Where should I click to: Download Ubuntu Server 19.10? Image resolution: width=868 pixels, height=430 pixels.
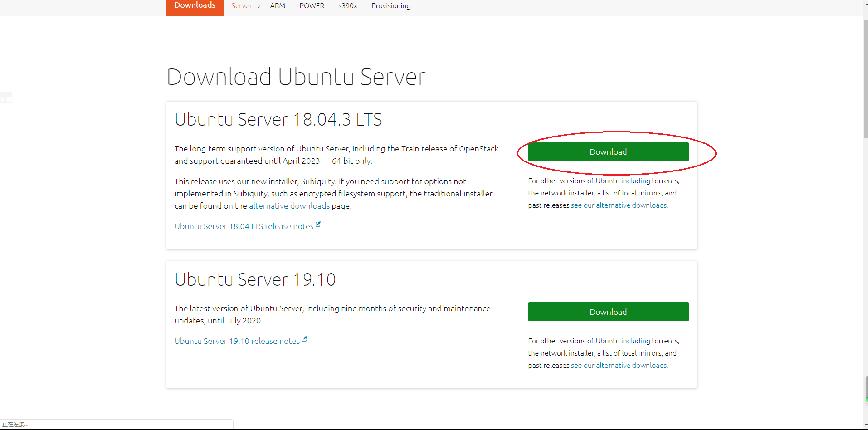pyautogui.click(x=608, y=312)
